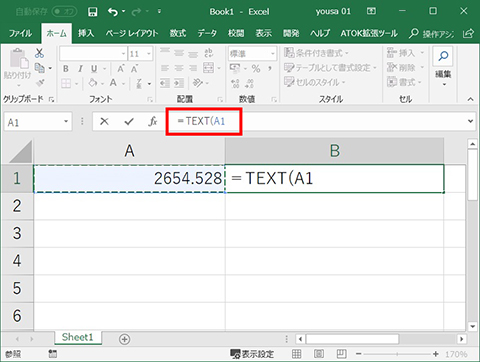Toggle Bold formatting button
Image resolution: width=480 pixels, height=362 pixels.
[66, 69]
